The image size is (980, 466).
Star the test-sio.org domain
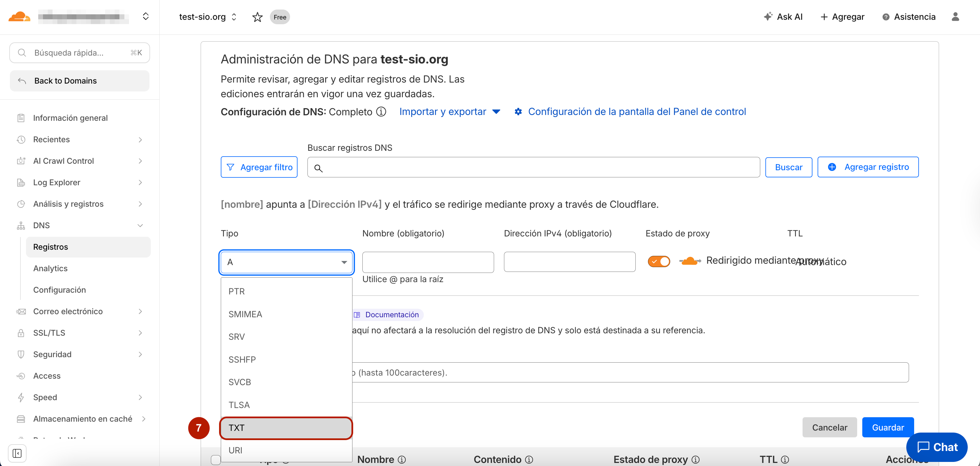257,17
